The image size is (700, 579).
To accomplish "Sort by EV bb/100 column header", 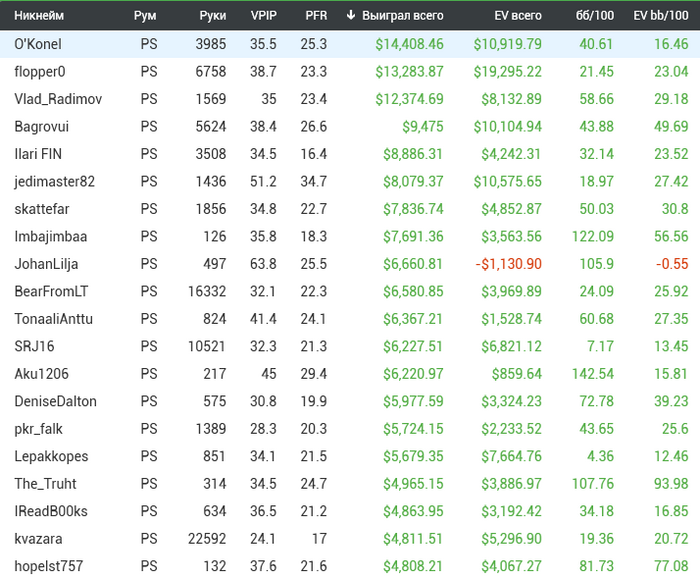I will tap(661, 16).
